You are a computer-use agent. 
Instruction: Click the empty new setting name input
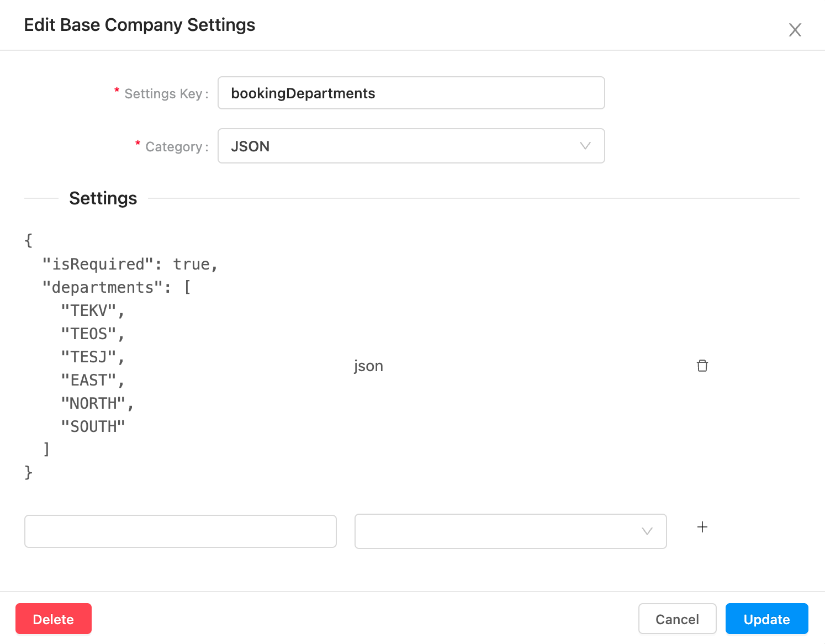point(181,531)
